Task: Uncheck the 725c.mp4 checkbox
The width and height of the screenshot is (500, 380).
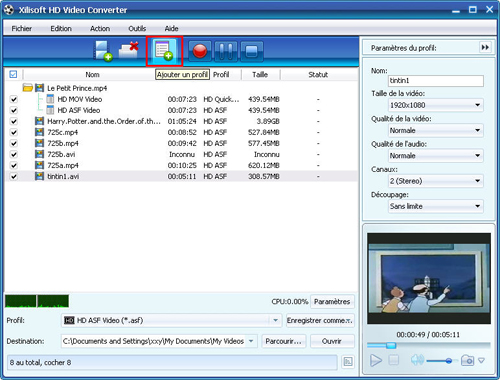Action: tap(13, 132)
